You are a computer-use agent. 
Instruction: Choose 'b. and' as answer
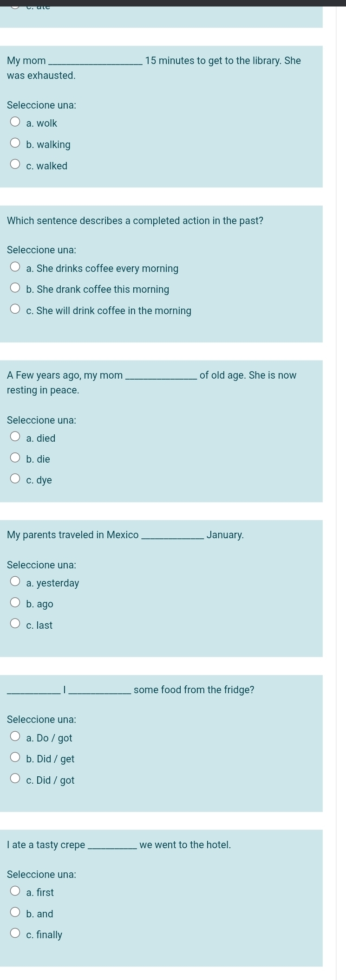15,913
